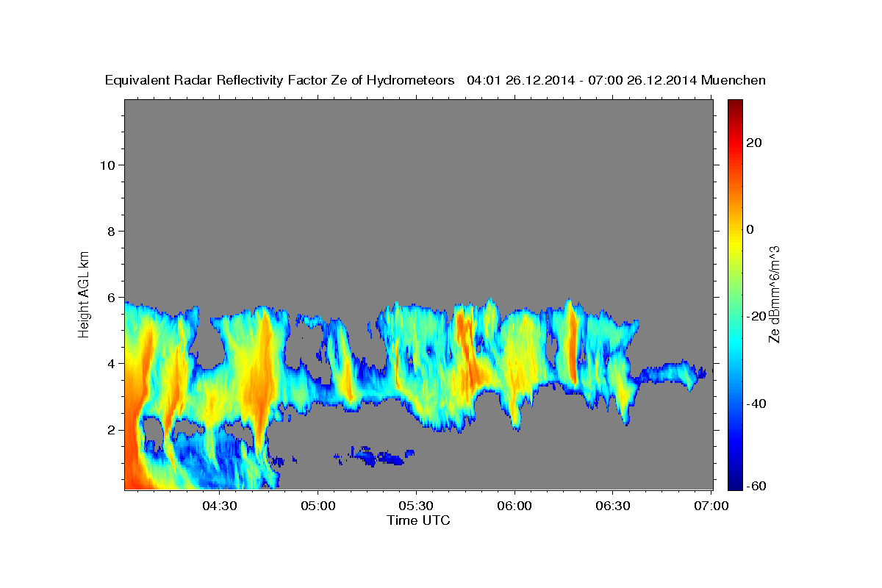Click the height tick label '10'
This screenshot has height=588, width=882.
107,165
